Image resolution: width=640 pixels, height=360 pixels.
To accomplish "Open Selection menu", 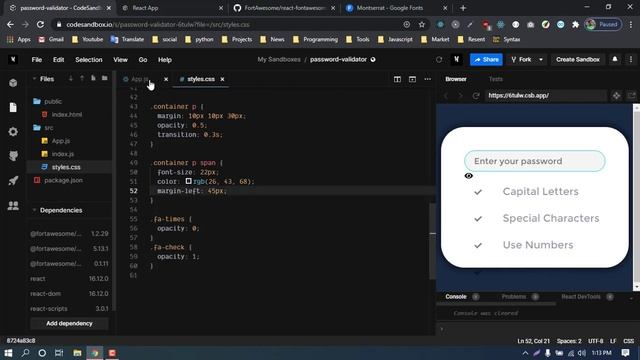I will (x=89, y=60).
